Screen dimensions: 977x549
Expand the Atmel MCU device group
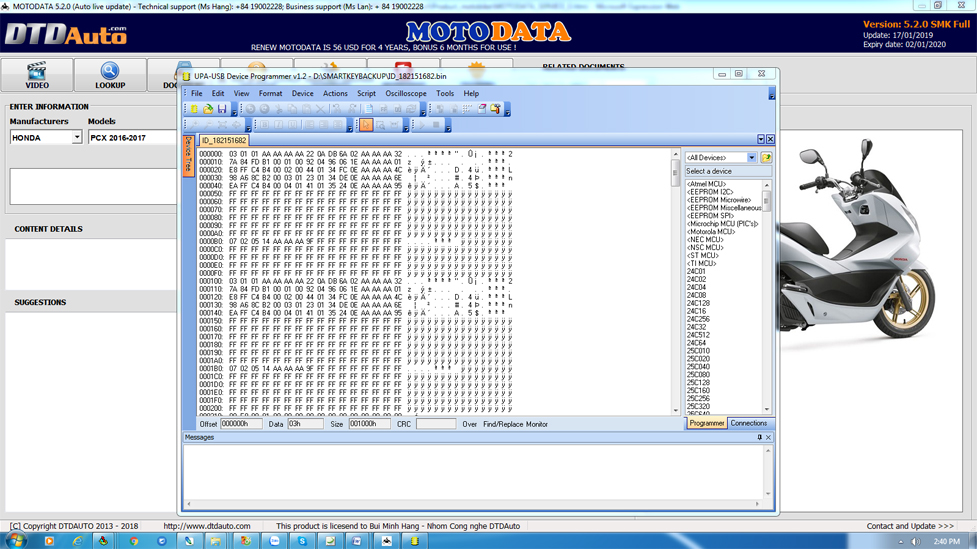point(706,184)
